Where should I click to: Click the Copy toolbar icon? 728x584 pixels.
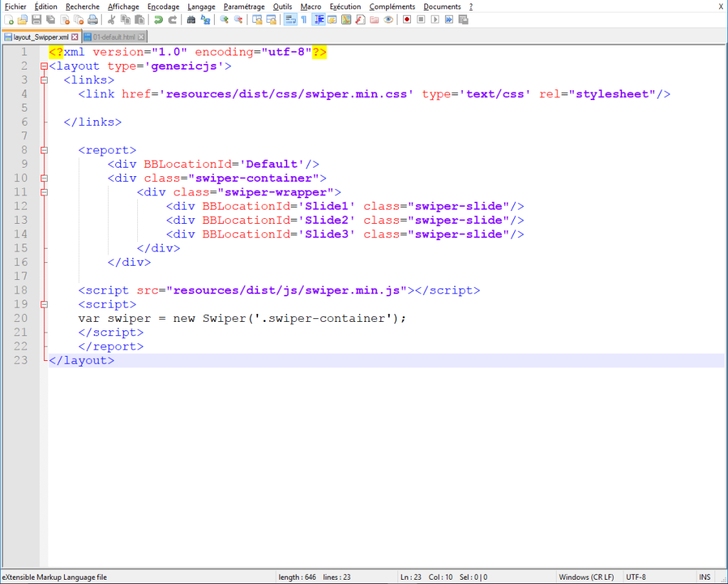pyautogui.click(x=125, y=19)
